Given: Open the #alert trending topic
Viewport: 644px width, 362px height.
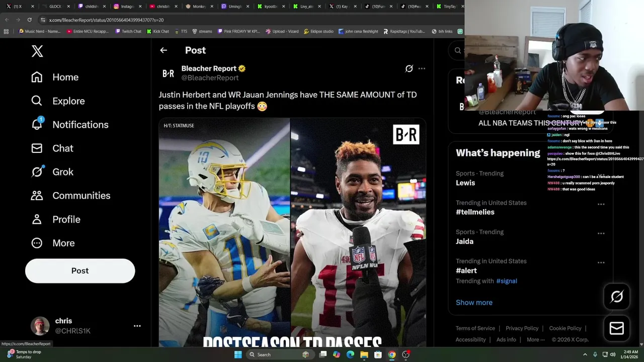Looking at the screenshot, I should [466, 270].
